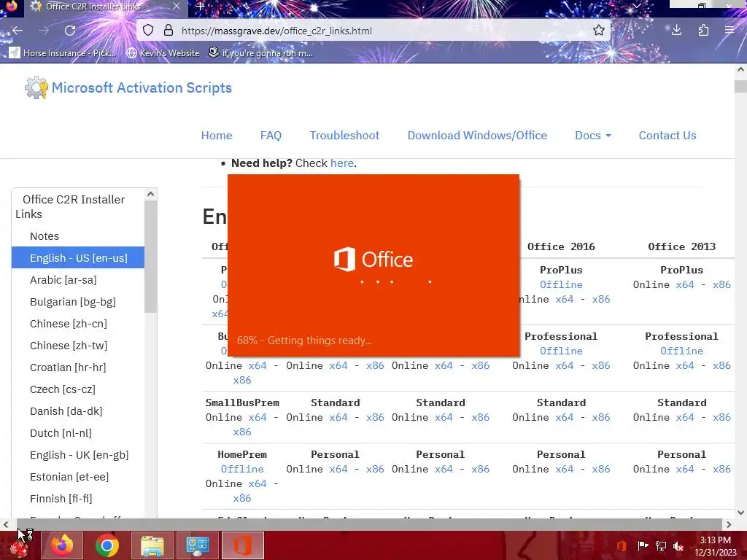Open the Horse Insurance bookmark
747x560 pixels.
coord(63,52)
